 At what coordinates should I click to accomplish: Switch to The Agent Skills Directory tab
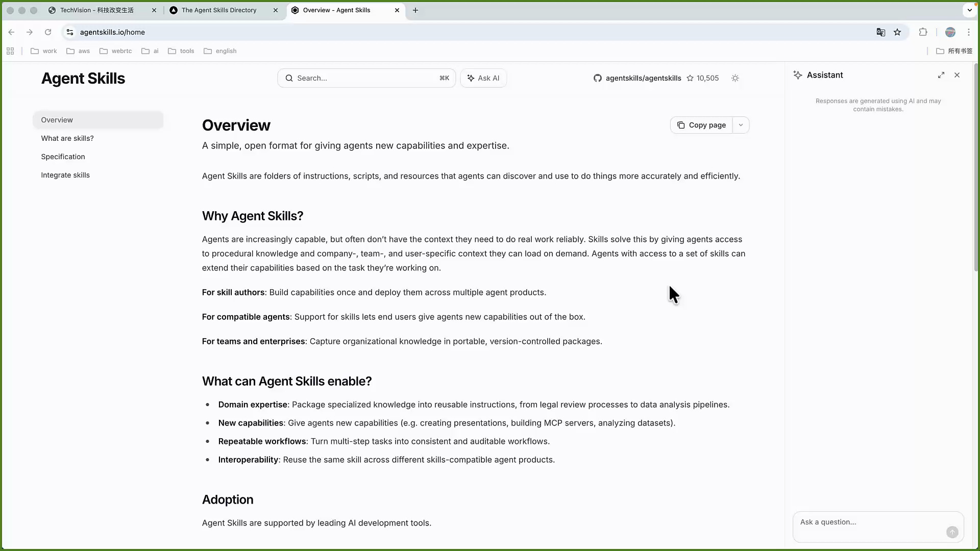coord(219,10)
